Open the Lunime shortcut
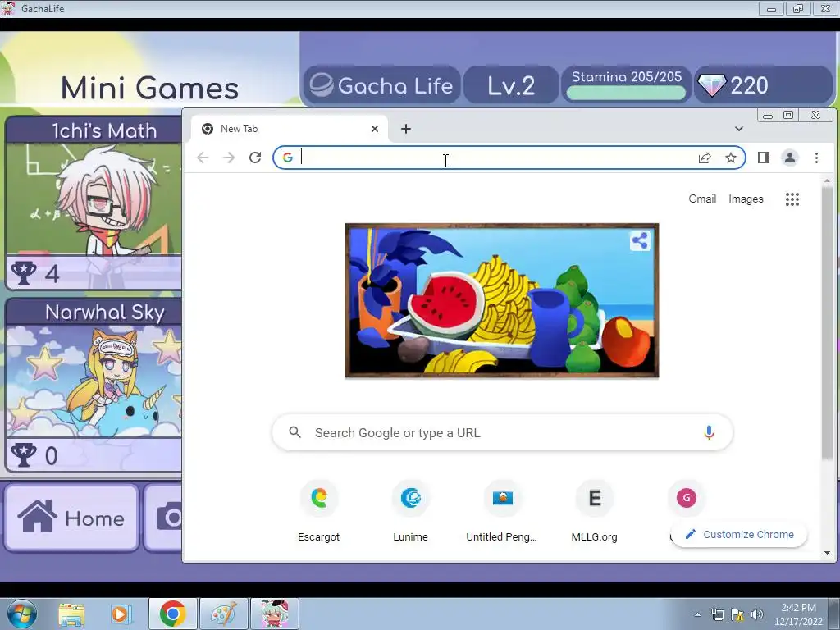Image resolution: width=840 pixels, height=630 pixels. [410, 512]
